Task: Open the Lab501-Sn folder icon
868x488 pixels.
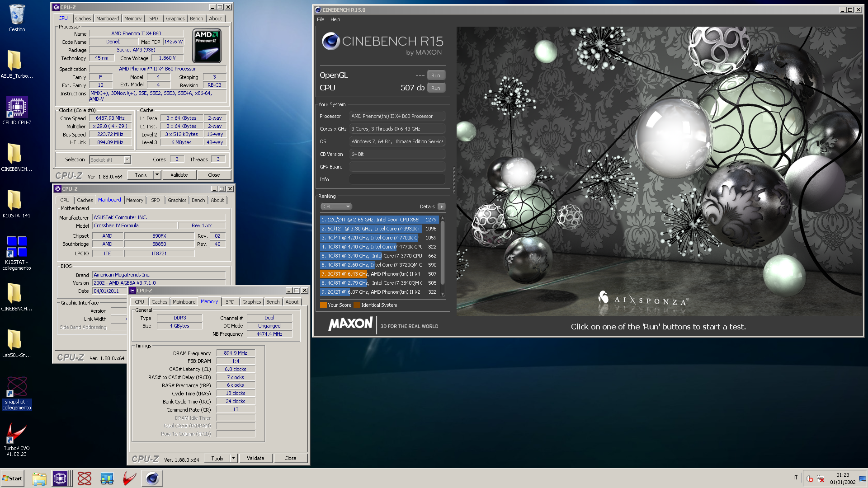Action: (x=17, y=343)
